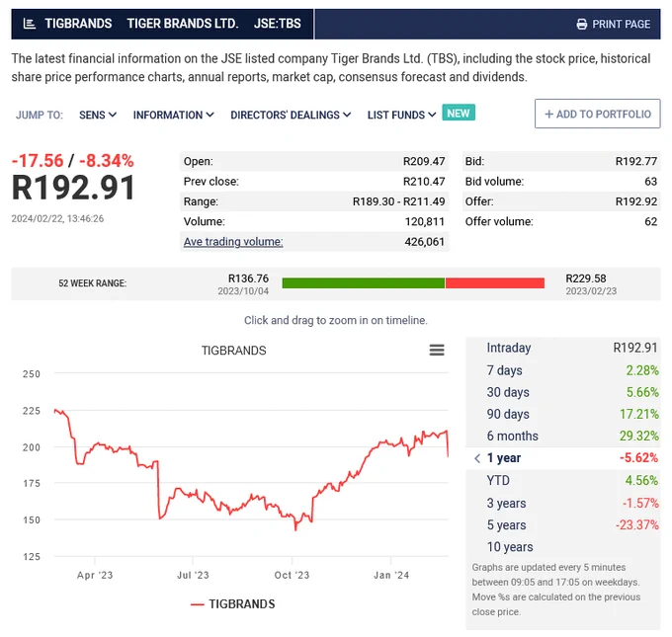
Task: Click the -17.56 / -8.34% change text
Action: pyautogui.click(x=72, y=161)
